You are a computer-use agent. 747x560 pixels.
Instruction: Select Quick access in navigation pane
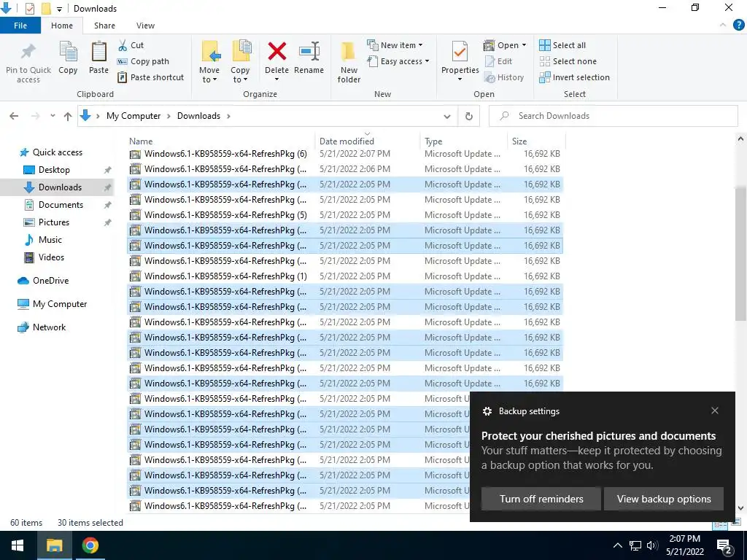(x=57, y=152)
